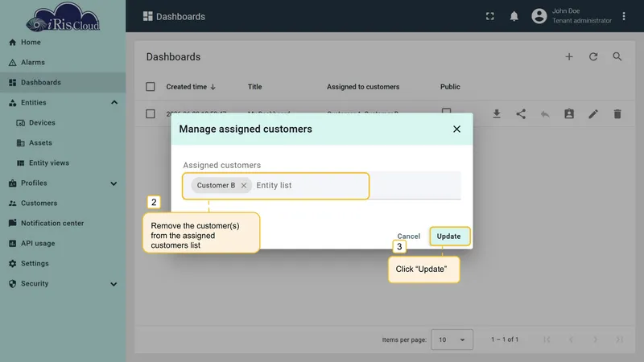The width and height of the screenshot is (644, 362).
Task: Select the dashboard row checkbox
Action: 151,113
